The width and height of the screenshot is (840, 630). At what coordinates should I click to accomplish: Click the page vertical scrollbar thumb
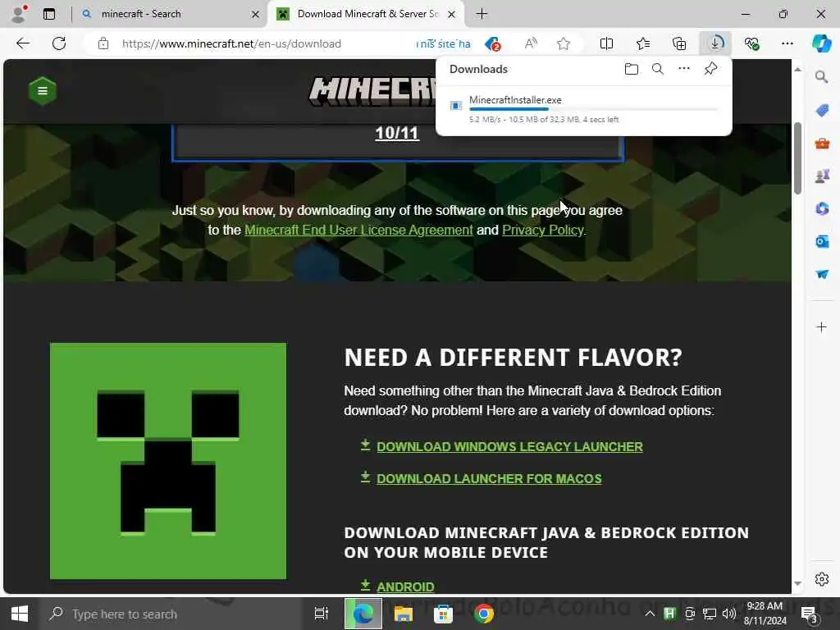coord(797,158)
